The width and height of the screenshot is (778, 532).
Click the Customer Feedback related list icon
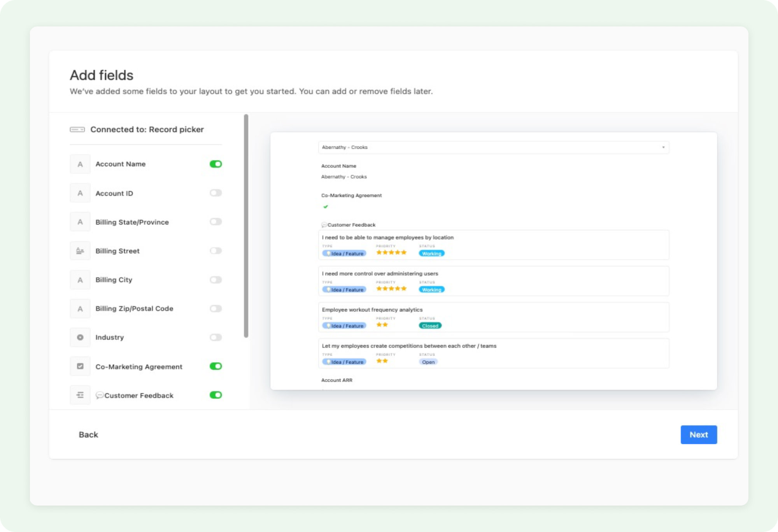click(x=80, y=395)
